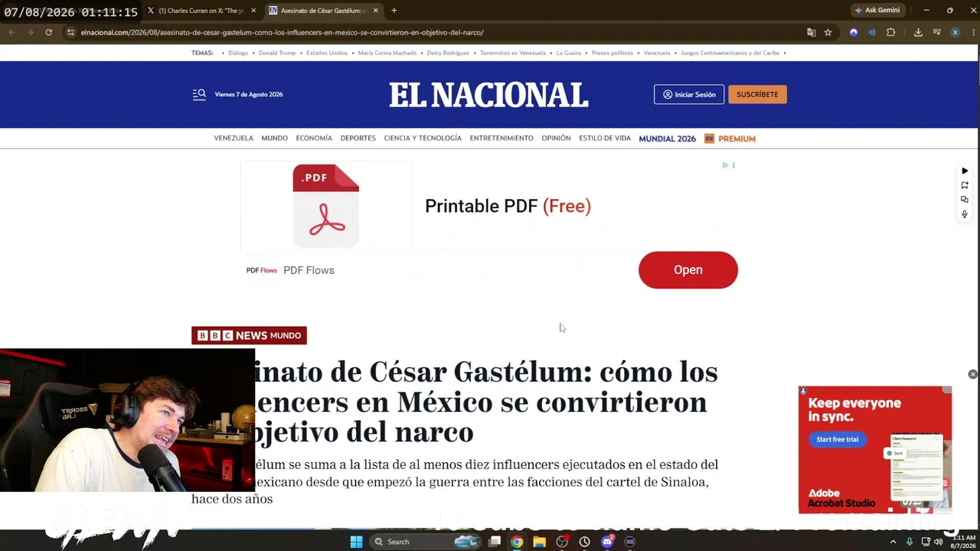Open the Venezuela topic link in Temas bar

tap(657, 53)
